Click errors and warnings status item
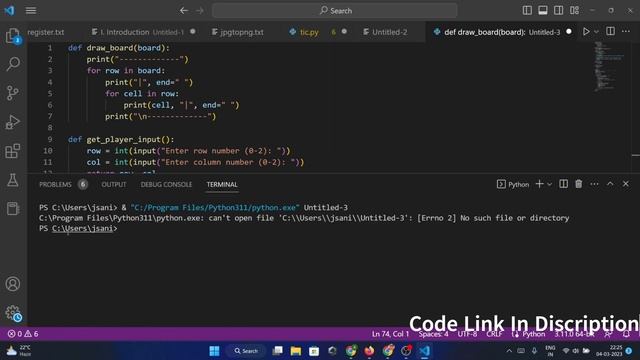The height and width of the screenshot is (360, 640). click(x=23, y=334)
